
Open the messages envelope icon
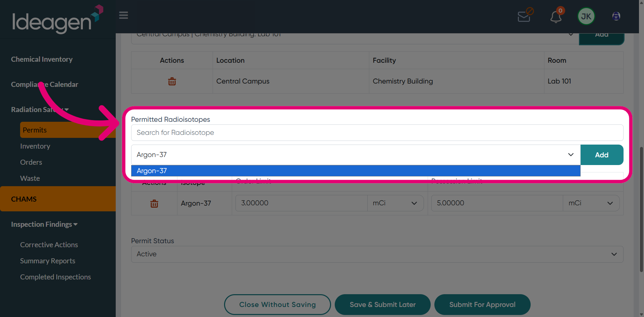525,16
